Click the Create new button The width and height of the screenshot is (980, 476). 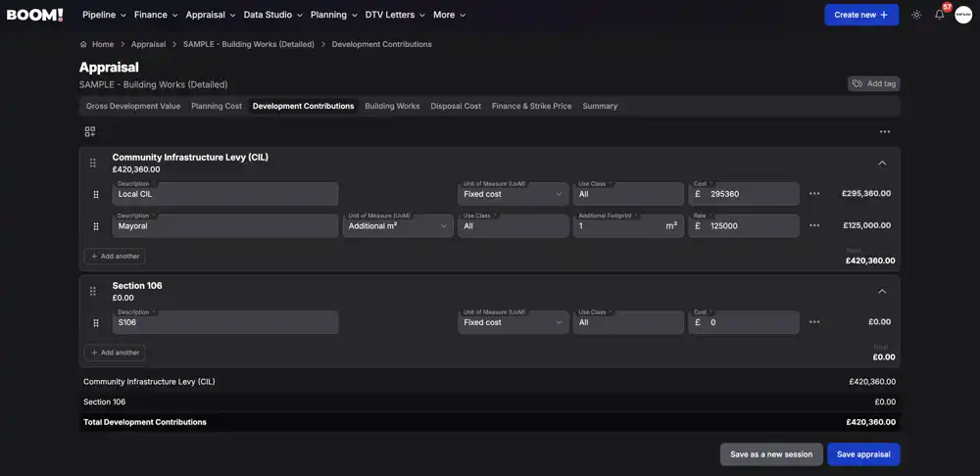861,15
